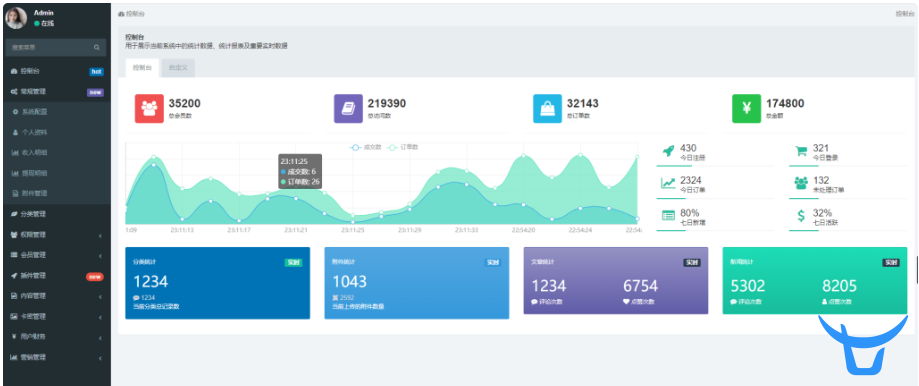
Task: Click the green yen icon beside 174800
Action: pyautogui.click(x=747, y=108)
